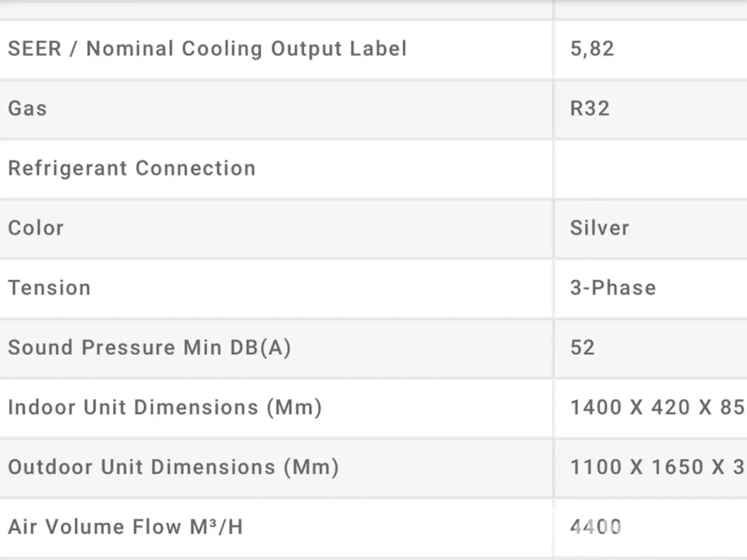
Task: Click the Indoor Unit Dimensions (Mm) label
Action: 165,408
